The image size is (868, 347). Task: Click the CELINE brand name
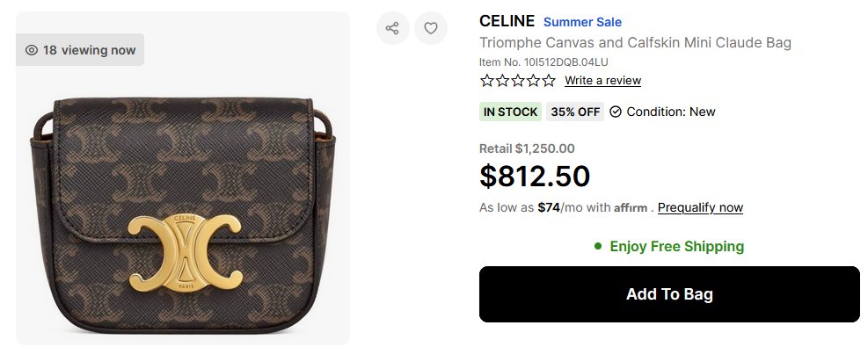point(507,22)
